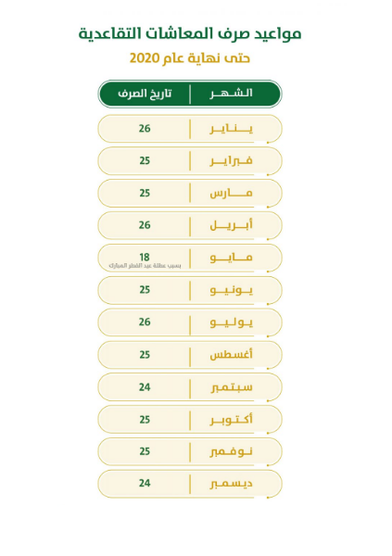Click the أغسطس month label

pyautogui.click(x=231, y=354)
